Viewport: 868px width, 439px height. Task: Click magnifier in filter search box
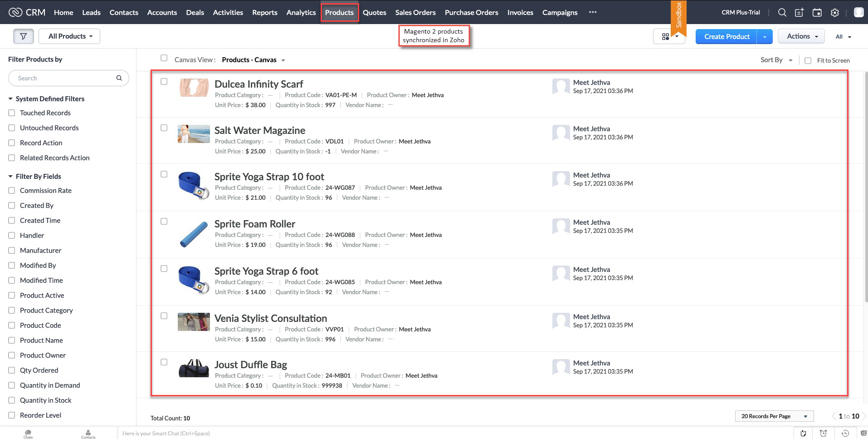(x=119, y=78)
